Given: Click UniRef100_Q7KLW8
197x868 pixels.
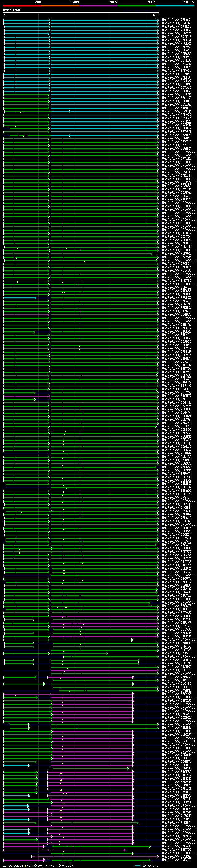Looking at the screenshot, I should (x=176, y=351).
